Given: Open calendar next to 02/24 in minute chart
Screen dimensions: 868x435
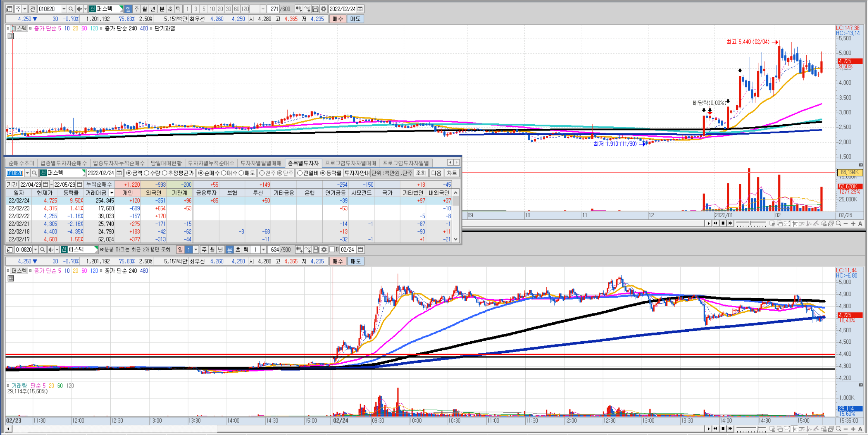Looking at the screenshot, I should tap(360, 250).
